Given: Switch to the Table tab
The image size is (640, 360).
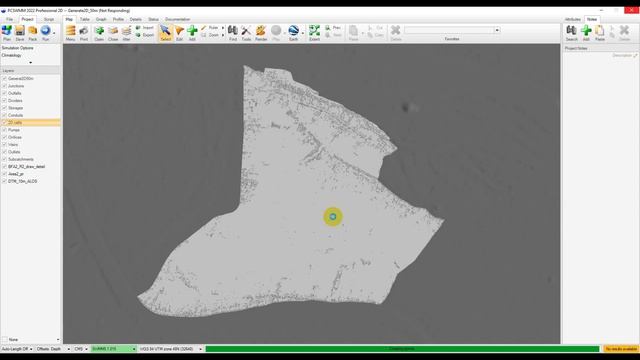Looking at the screenshot, I should (x=84, y=19).
